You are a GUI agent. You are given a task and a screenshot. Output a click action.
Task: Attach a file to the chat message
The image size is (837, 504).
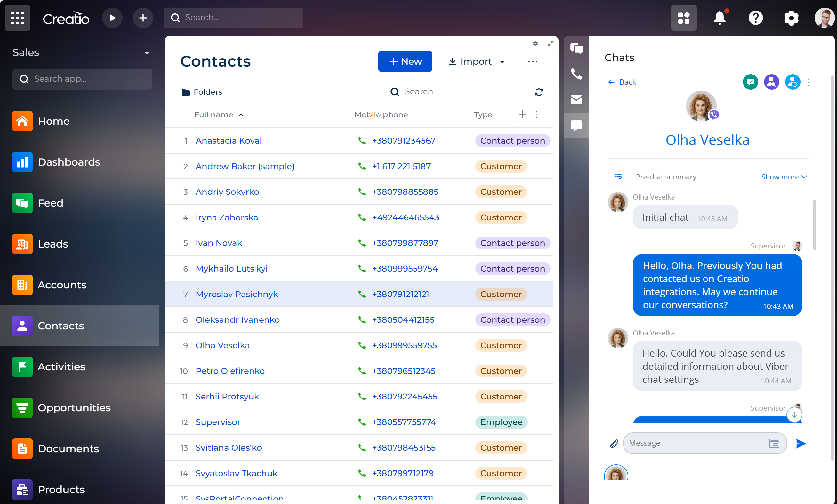pyautogui.click(x=614, y=443)
